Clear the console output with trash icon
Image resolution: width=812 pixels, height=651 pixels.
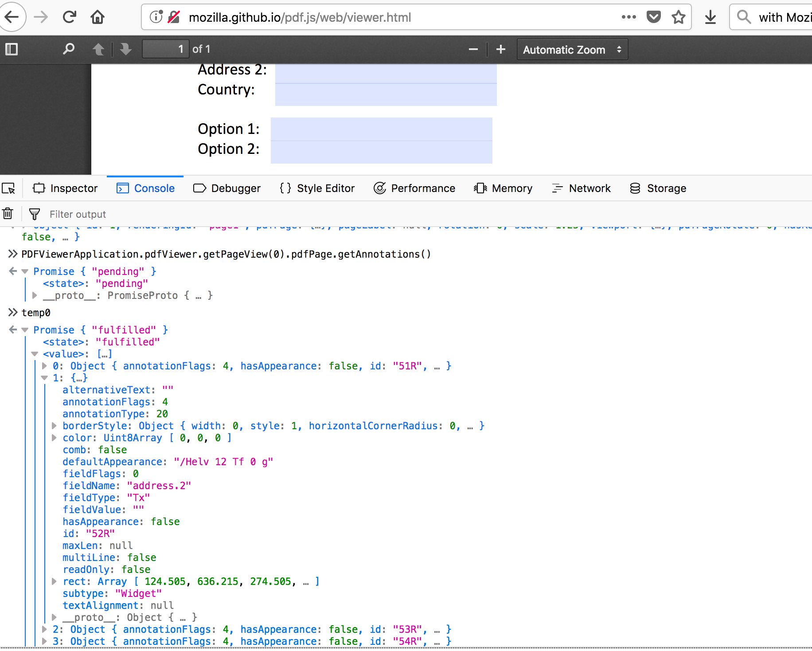[8, 214]
